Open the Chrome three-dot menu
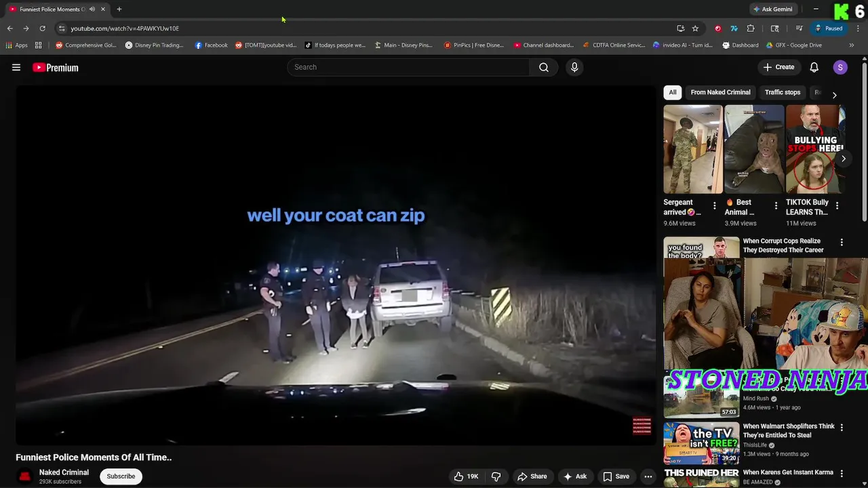Screen dimensions: 868x488 click(x=859, y=28)
